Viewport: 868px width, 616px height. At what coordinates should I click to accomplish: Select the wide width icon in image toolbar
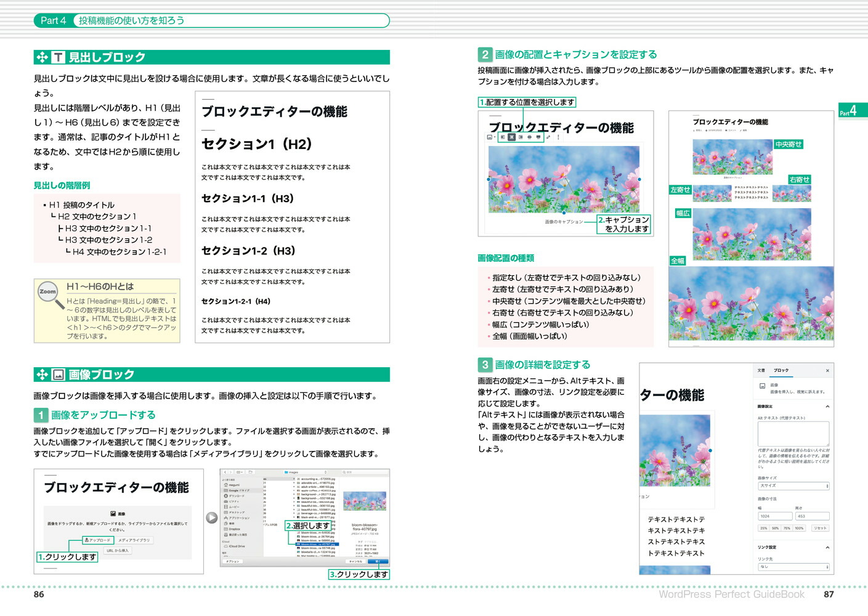click(529, 137)
